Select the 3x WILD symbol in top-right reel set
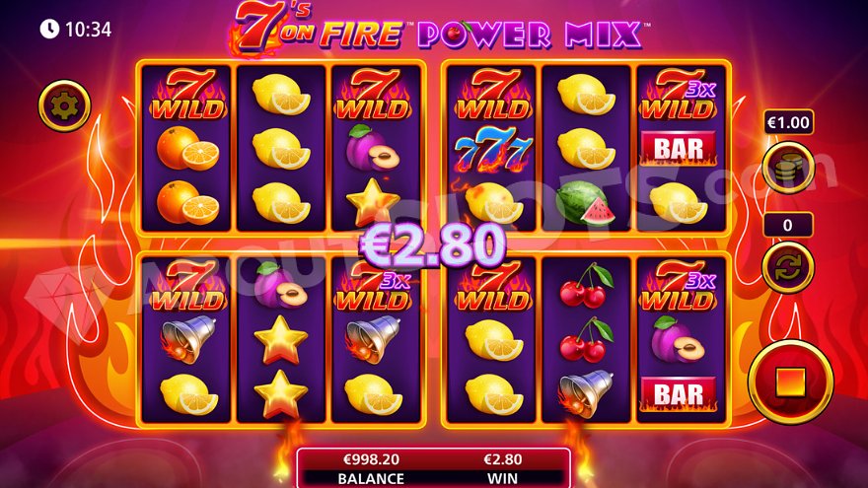Image resolution: width=868 pixels, height=488 pixels. tap(679, 94)
